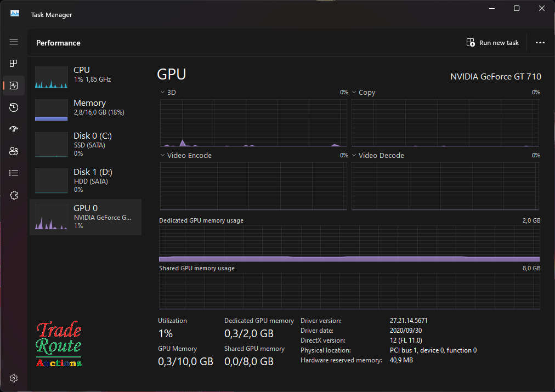Switch to the Details view

click(x=14, y=173)
